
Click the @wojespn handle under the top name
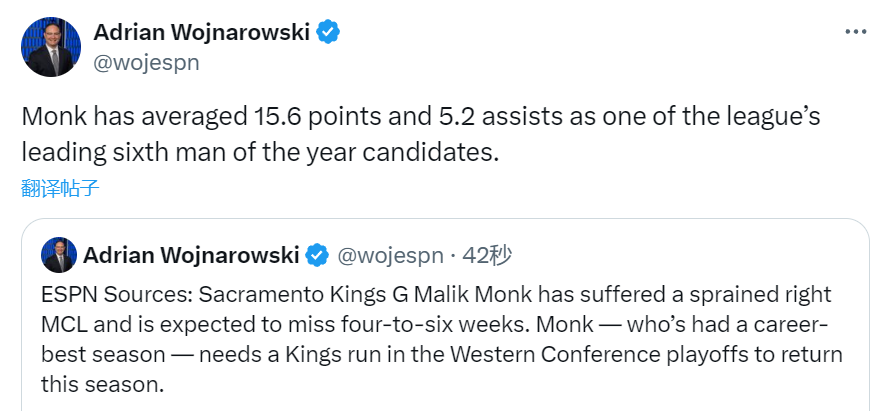146,62
